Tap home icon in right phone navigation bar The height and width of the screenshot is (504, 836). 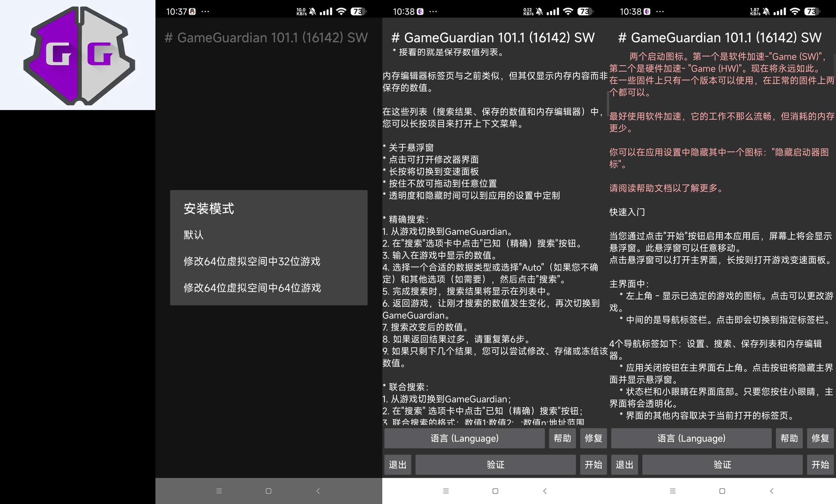click(x=722, y=491)
